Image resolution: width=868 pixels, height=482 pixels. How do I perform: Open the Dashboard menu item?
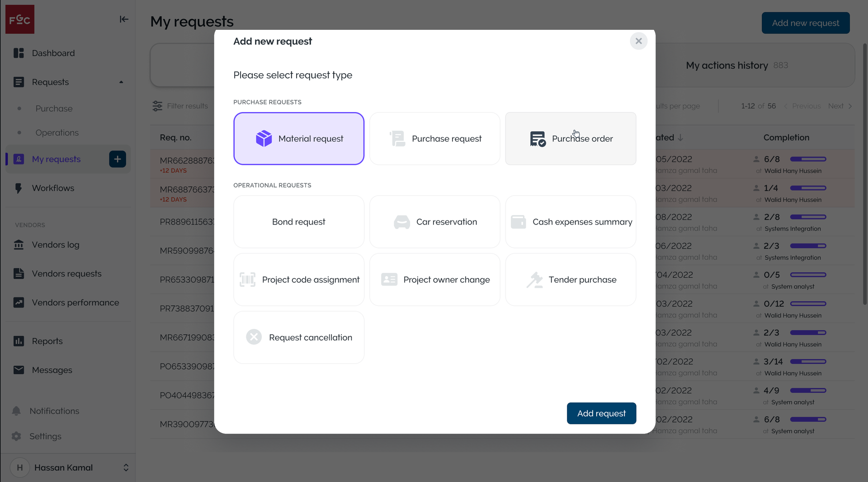click(53, 53)
